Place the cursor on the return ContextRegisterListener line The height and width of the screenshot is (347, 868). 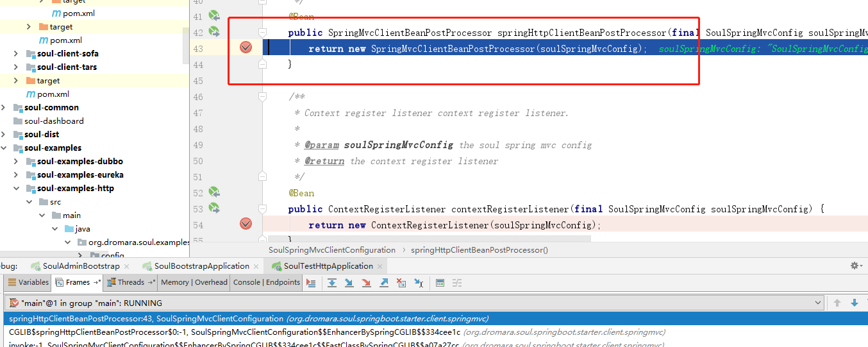click(455, 225)
